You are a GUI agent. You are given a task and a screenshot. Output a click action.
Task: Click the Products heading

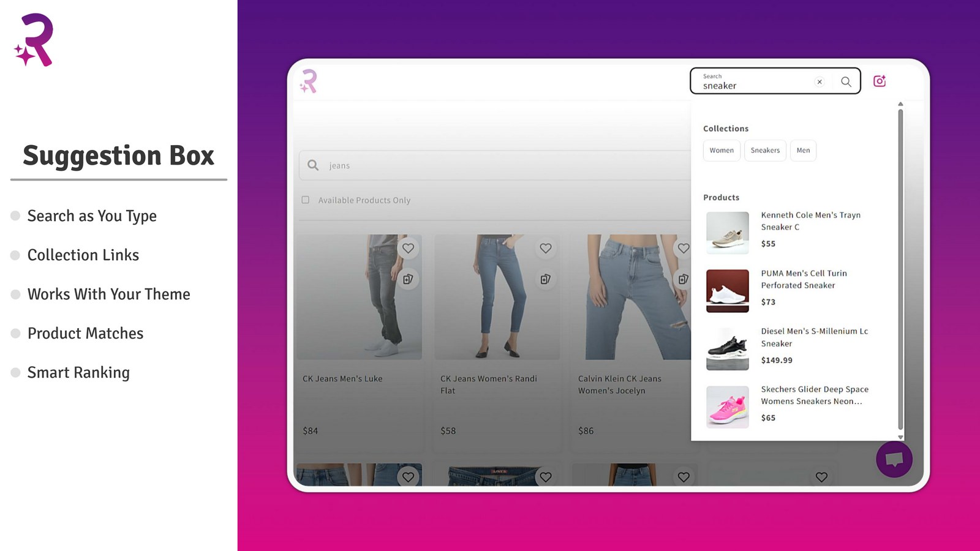click(x=722, y=198)
